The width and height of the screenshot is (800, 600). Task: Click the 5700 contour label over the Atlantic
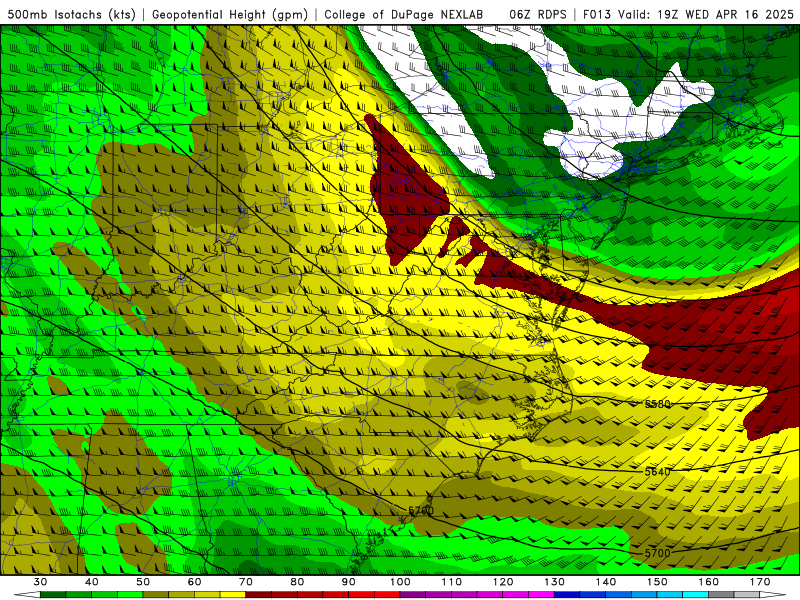pyautogui.click(x=657, y=553)
